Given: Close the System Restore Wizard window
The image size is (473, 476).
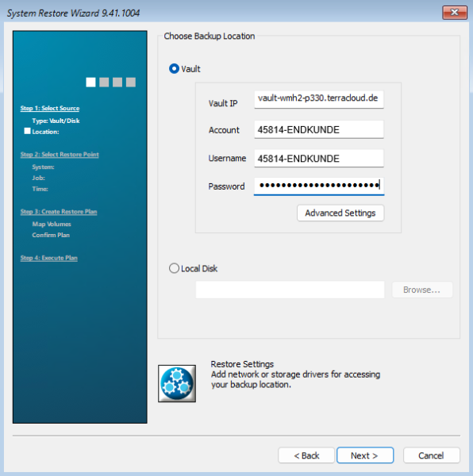Looking at the screenshot, I should click(455, 13).
